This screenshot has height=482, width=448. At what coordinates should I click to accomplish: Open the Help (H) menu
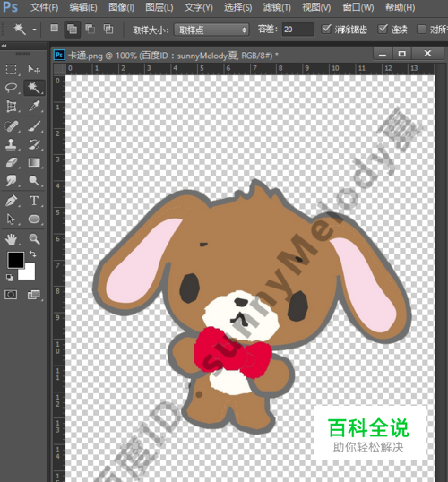tap(400, 7)
